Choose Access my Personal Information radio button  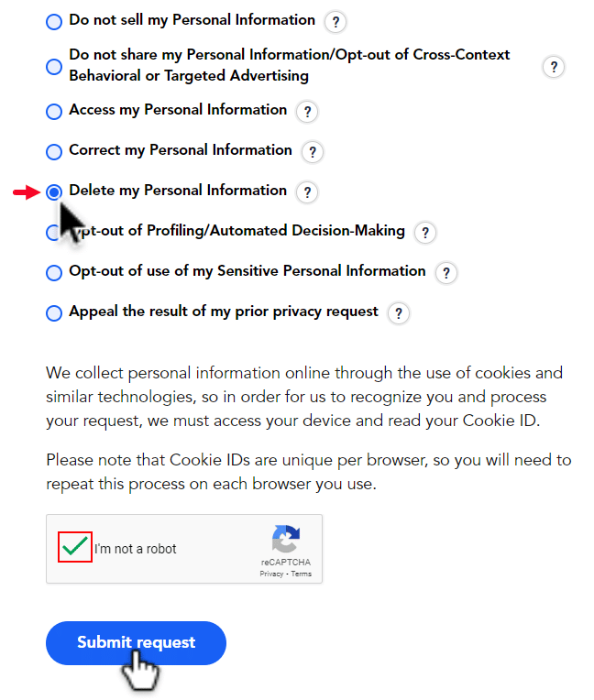54,112
